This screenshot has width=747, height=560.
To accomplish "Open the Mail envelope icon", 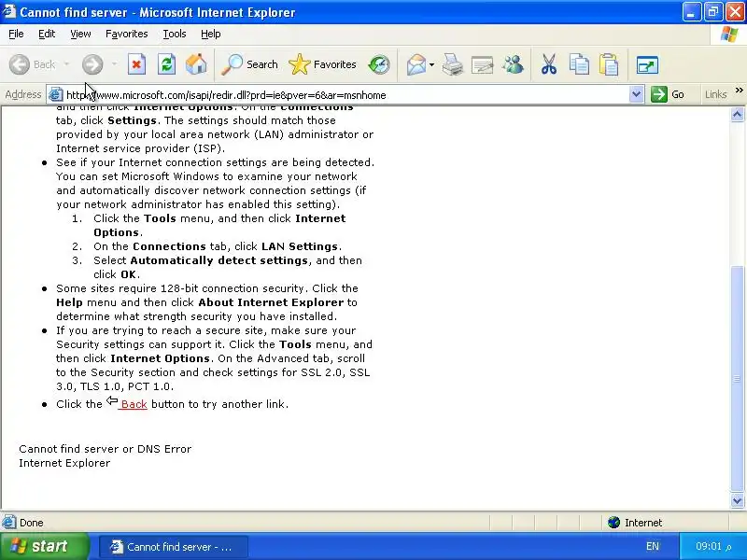I will tap(416, 64).
